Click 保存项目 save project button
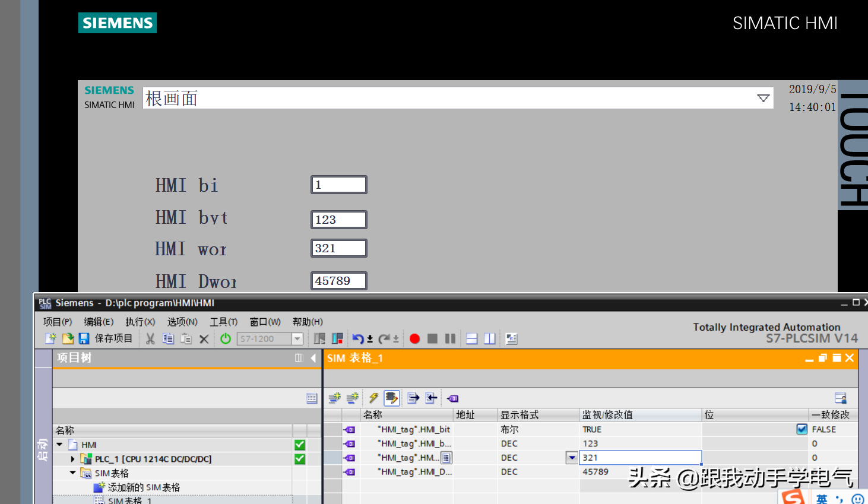 click(106, 338)
